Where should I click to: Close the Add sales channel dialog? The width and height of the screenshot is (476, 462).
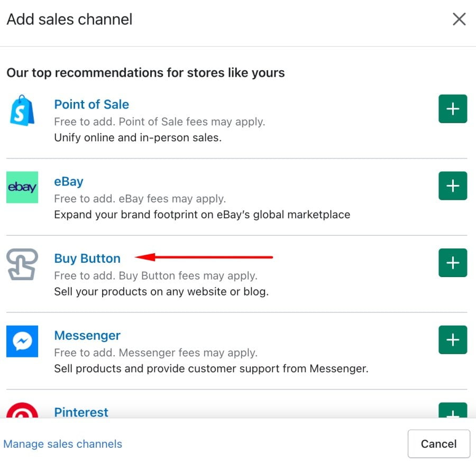click(x=459, y=19)
